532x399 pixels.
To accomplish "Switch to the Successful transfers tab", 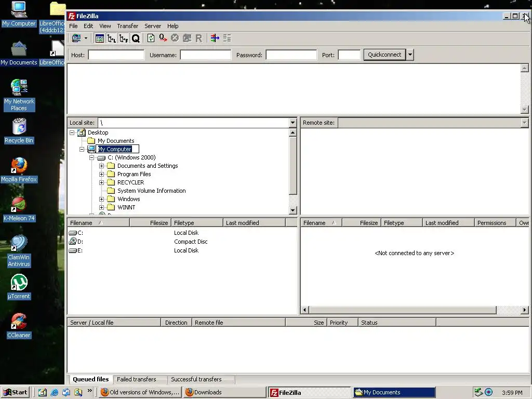I will pyautogui.click(x=196, y=379).
